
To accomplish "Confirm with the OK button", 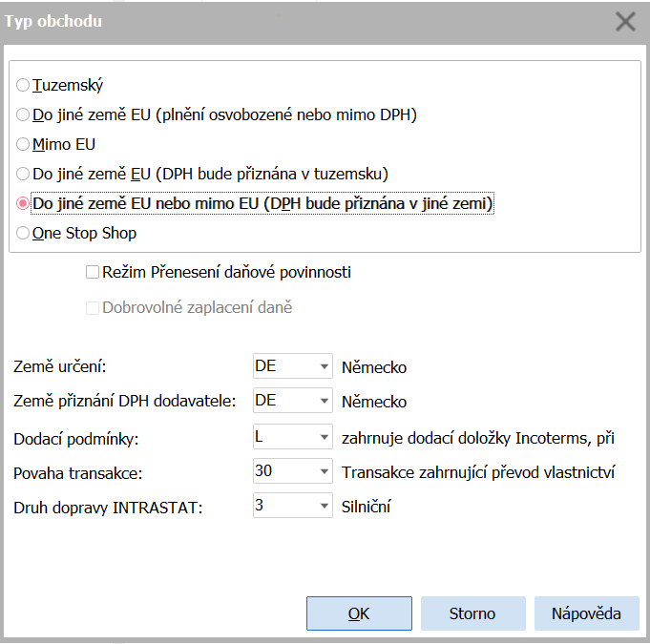I will pyautogui.click(x=359, y=613).
